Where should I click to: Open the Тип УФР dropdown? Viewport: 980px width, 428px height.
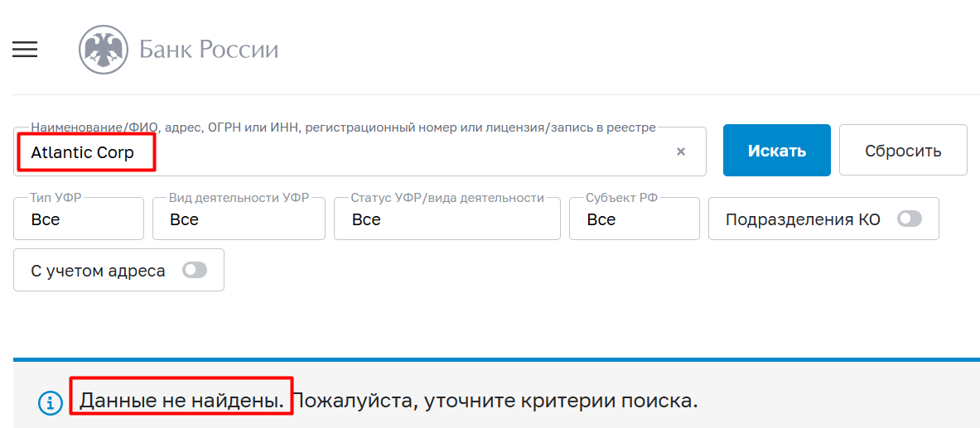click(x=79, y=219)
